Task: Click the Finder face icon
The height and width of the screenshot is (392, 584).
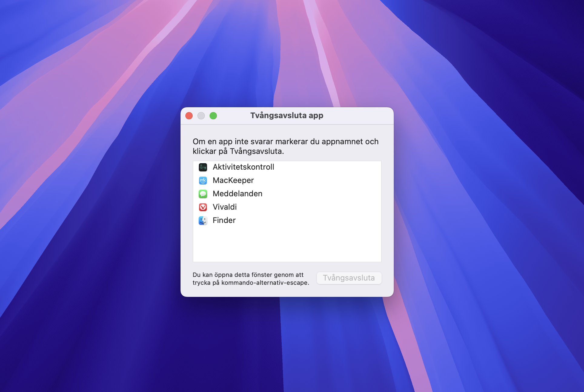Action: pos(203,221)
